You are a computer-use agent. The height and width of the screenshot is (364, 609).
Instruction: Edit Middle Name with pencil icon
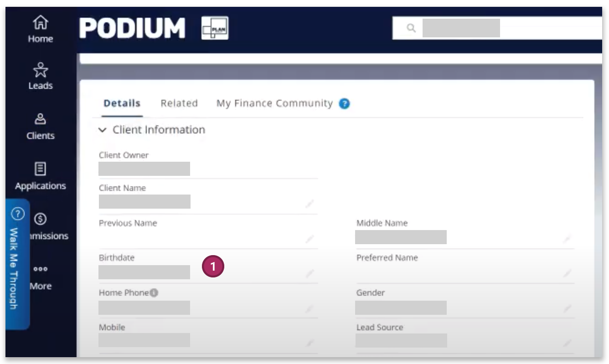[567, 239]
